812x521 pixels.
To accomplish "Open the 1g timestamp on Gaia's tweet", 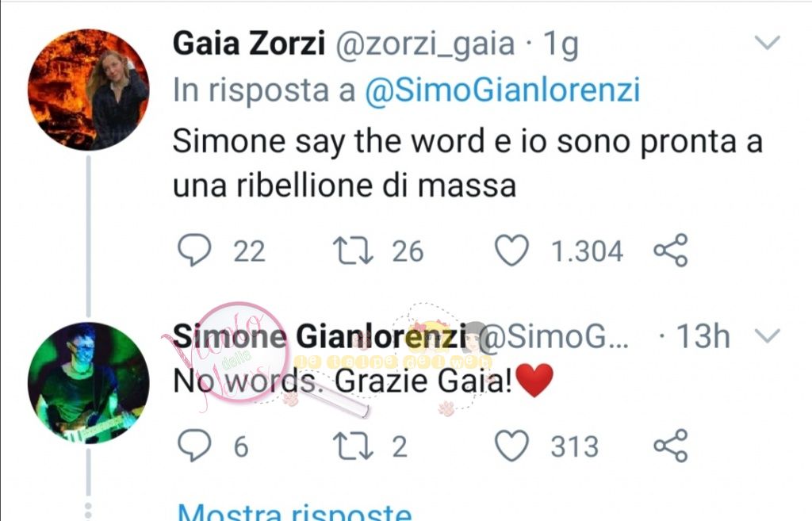I will (561, 45).
